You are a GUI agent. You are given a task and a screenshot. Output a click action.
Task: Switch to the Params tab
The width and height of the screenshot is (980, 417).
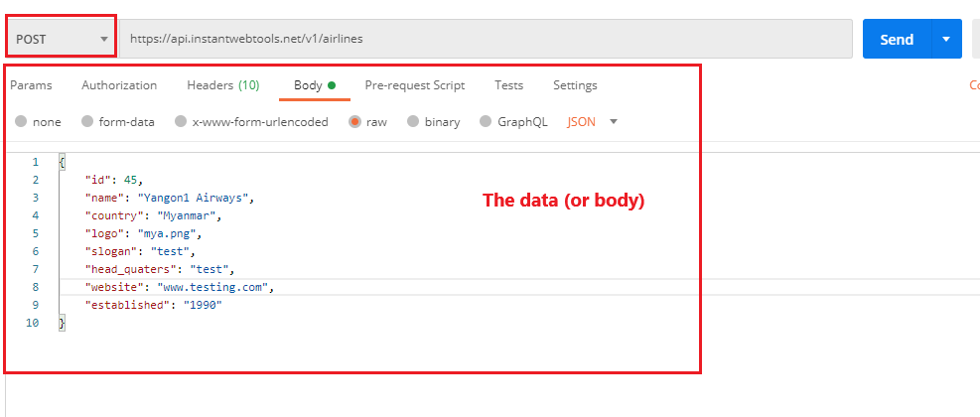coord(31,85)
